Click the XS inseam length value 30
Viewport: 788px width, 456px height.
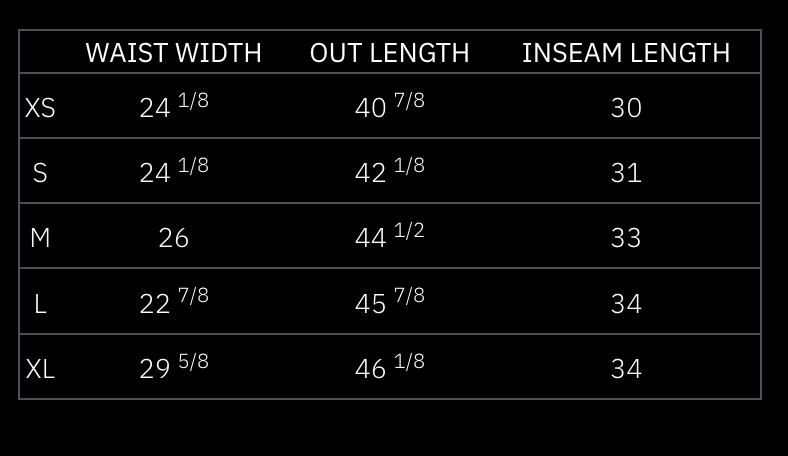pos(626,108)
